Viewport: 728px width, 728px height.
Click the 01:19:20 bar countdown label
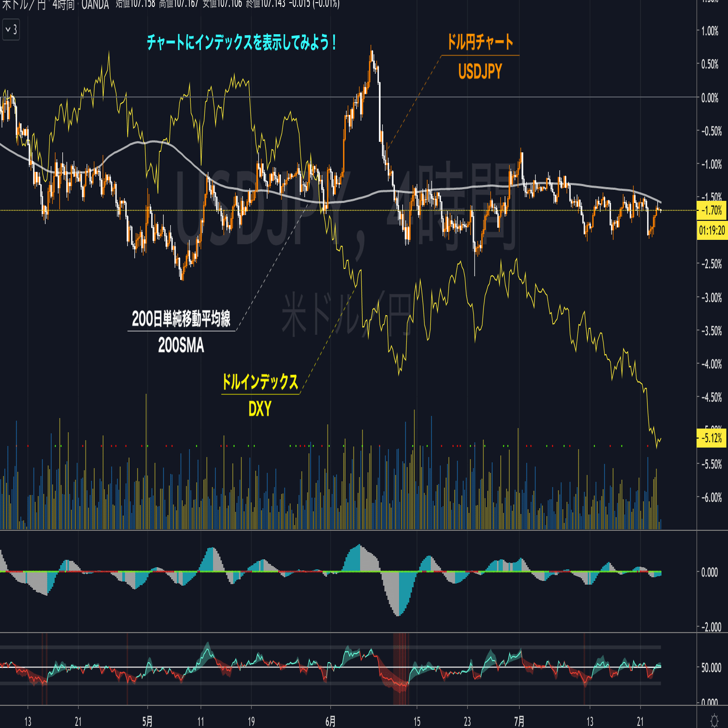click(712, 230)
